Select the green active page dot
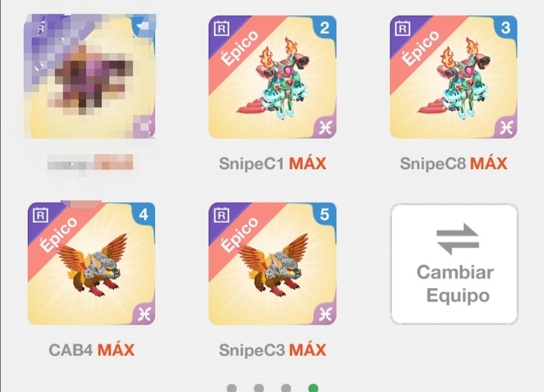 (313, 388)
